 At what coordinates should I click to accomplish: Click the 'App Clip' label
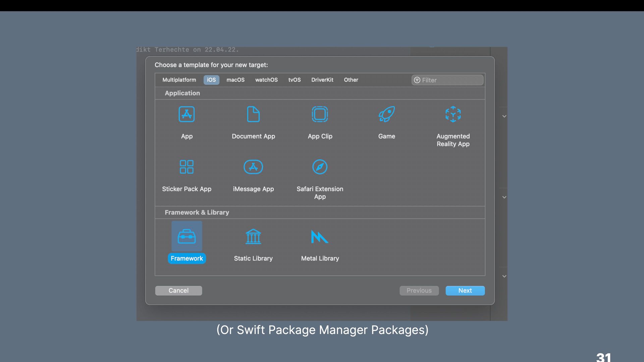[320, 136]
